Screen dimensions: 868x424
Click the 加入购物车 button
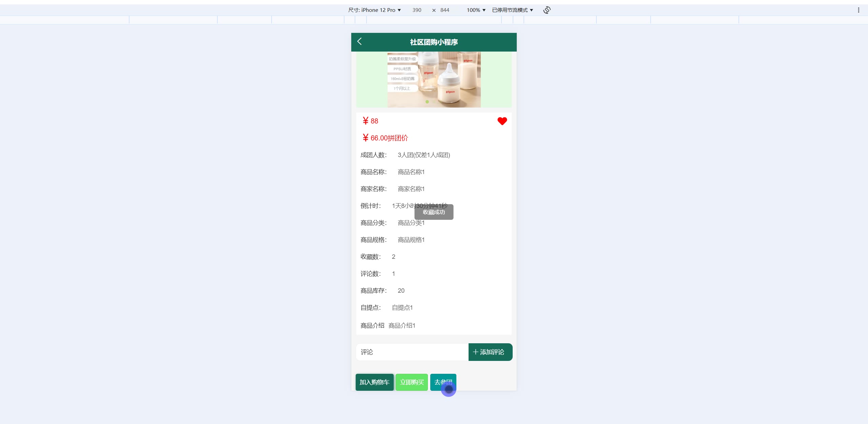(374, 382)
